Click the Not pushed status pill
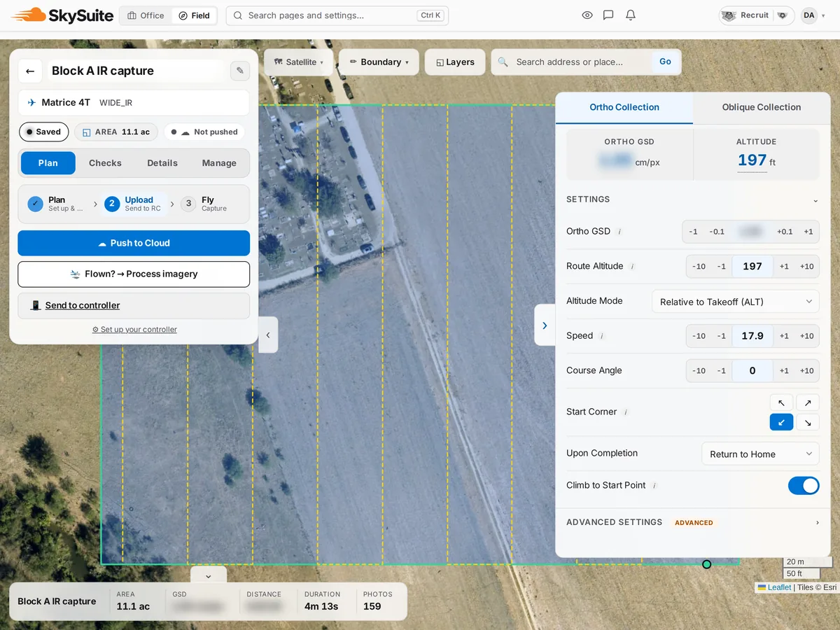 click(204, 132)
